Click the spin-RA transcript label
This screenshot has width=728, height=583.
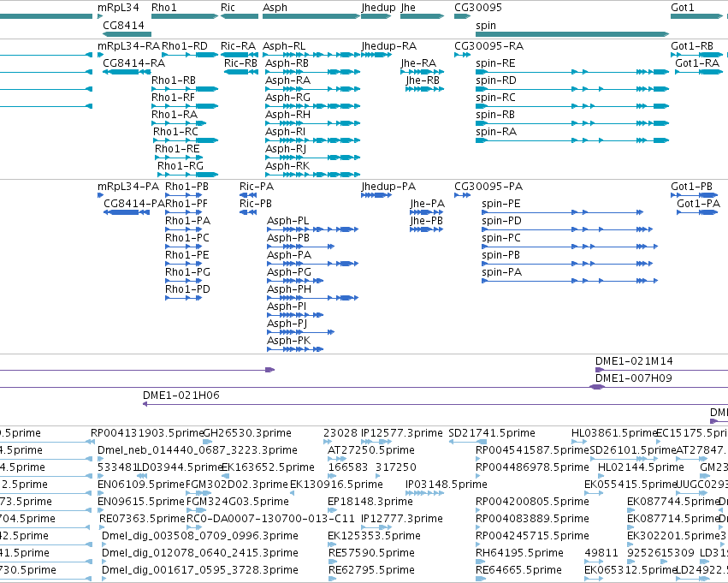point(496,132)
